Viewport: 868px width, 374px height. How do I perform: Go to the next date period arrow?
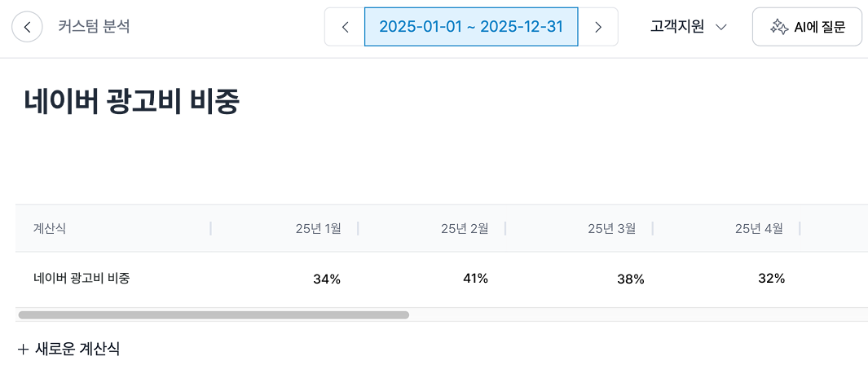click(598, 27)
